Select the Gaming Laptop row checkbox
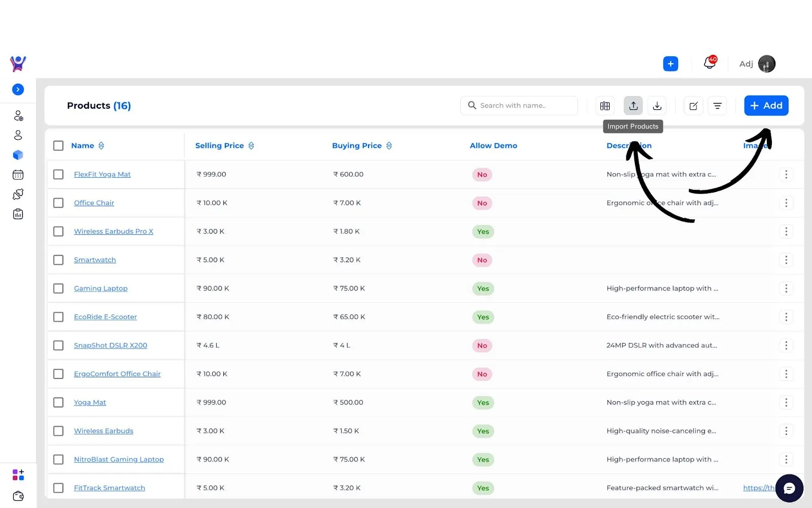This screenshot has height=508, width=812. (58, 288)
